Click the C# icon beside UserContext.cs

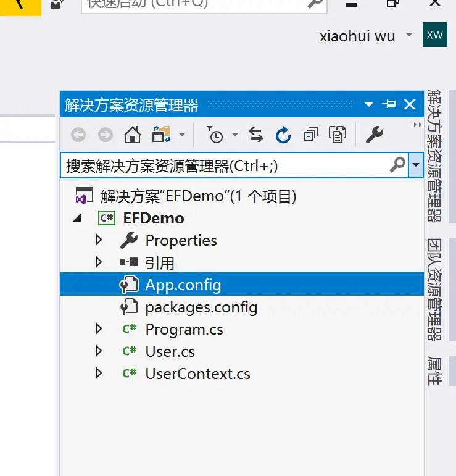pos(130,374)
